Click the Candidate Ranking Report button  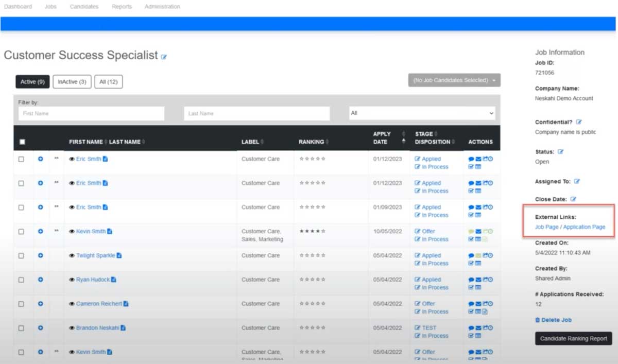tap(573, 338)
